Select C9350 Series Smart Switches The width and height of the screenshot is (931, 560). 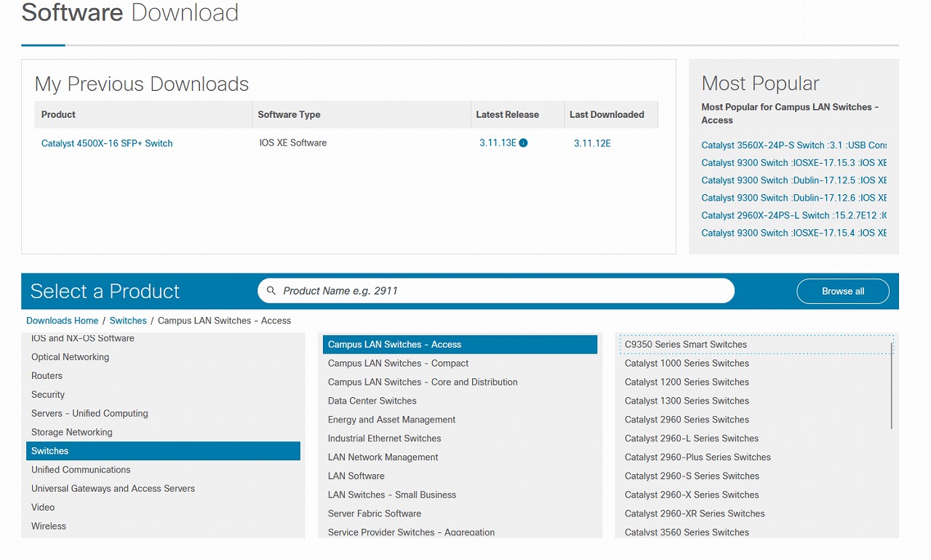(x=685, y=345)
